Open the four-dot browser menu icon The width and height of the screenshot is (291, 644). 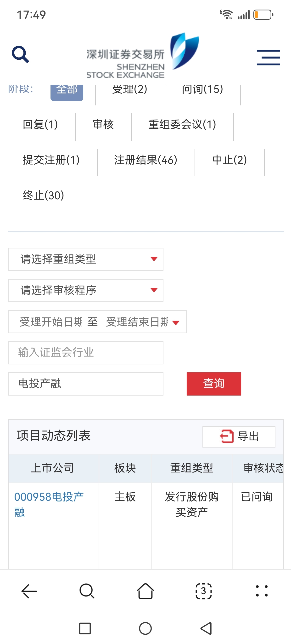(262, 591)
